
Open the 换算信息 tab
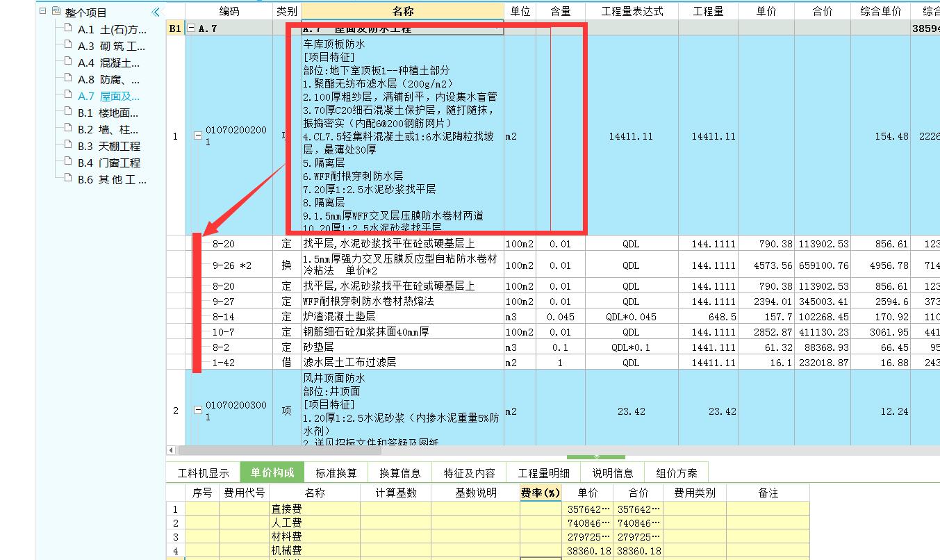point(400,472)
